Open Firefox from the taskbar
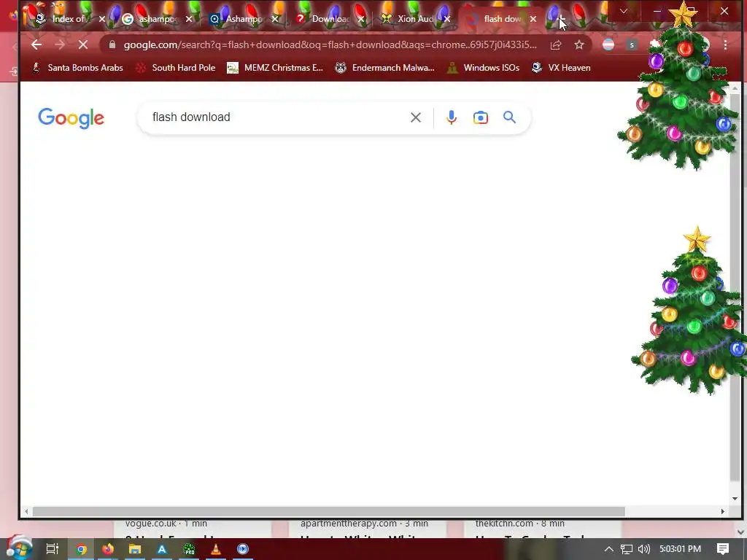Screen dimensions: 747x560 click(108, 549)
